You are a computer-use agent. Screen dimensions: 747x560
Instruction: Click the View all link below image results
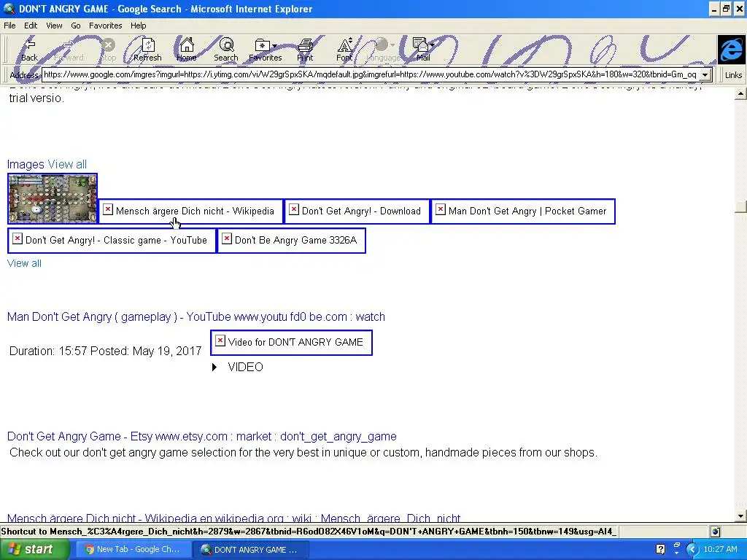24,263
